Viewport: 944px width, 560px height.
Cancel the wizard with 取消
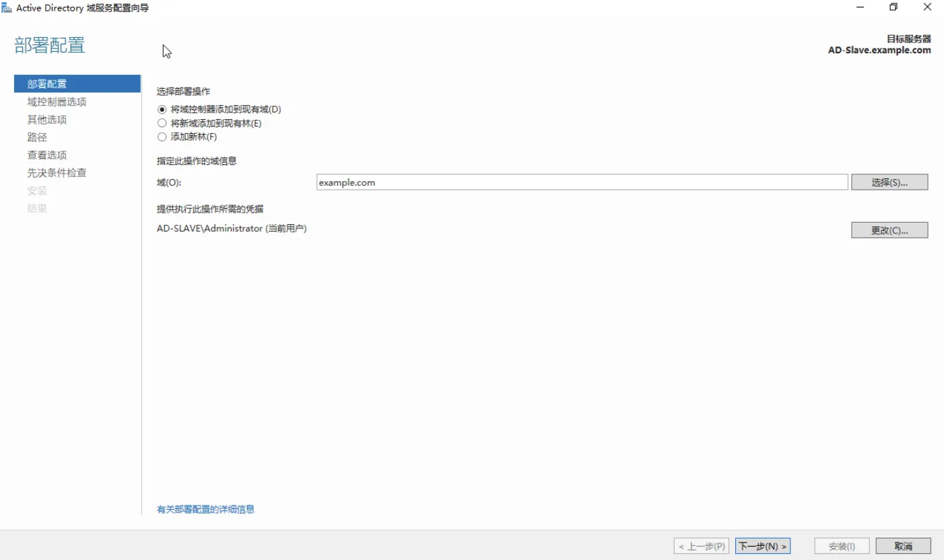coord(904,546)
